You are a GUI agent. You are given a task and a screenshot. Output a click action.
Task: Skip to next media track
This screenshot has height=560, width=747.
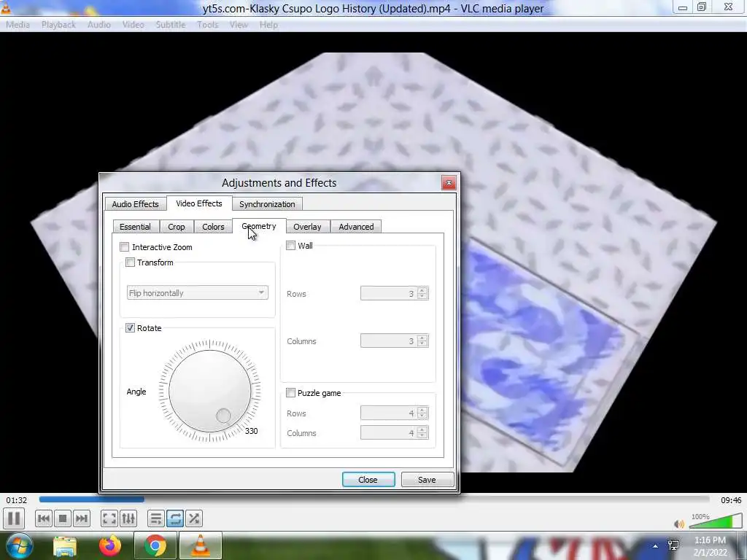tap(82, 518)
